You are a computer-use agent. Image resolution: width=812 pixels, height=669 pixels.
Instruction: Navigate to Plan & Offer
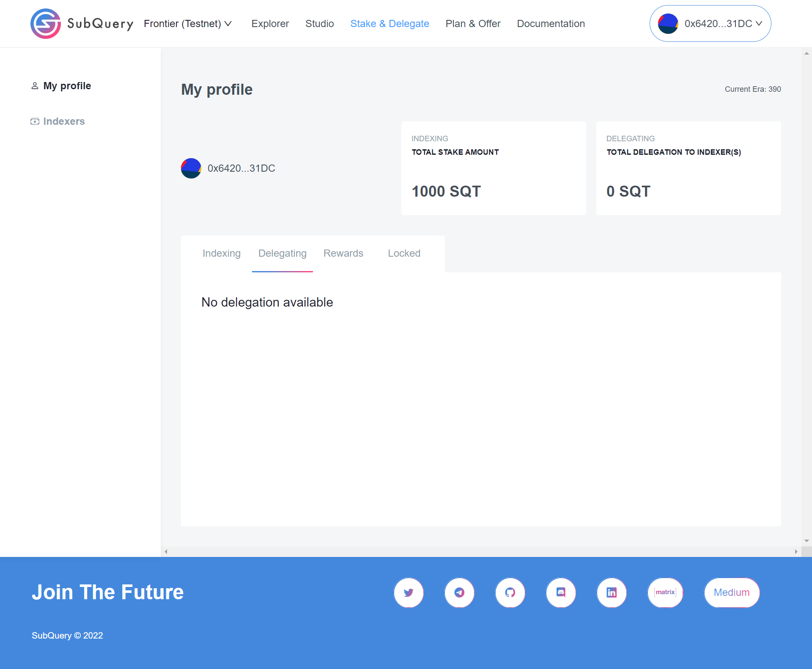(x=473, y=24)
